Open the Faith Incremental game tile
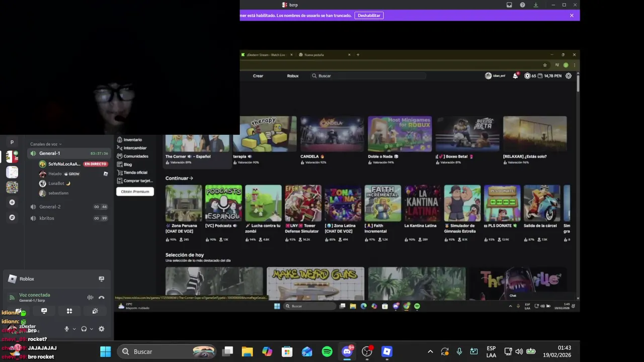 (x=383, y=203)
